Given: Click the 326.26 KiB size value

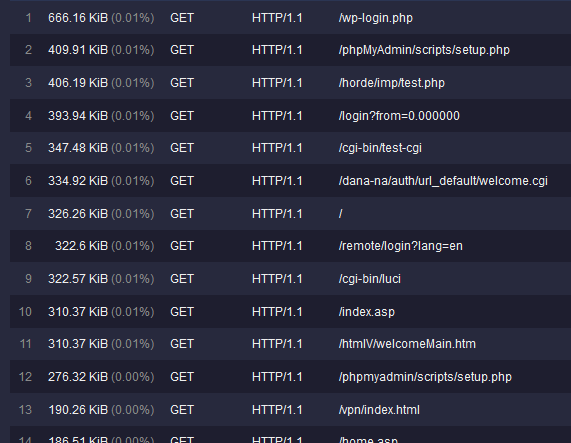Looking at the screenshot, I should click(78, 214).
